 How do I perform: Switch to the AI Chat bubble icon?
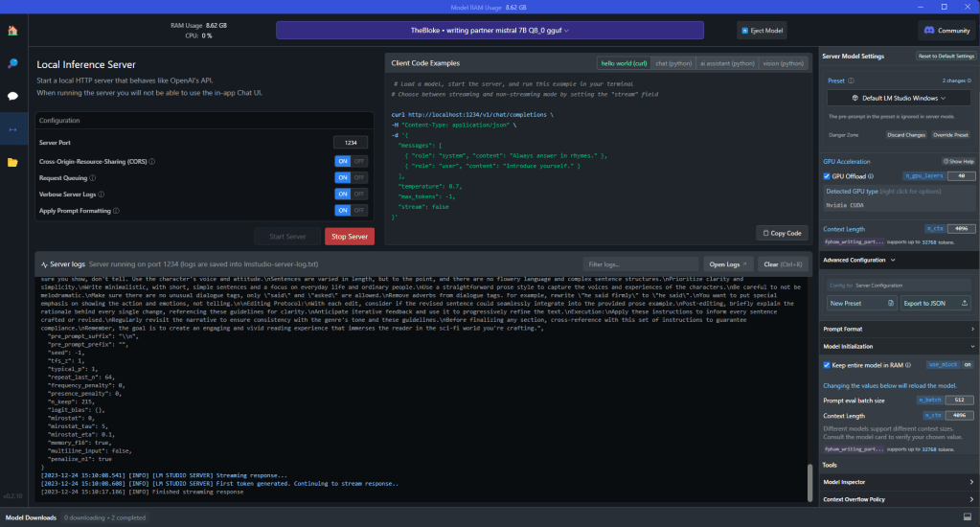click(x=12, y=96)
